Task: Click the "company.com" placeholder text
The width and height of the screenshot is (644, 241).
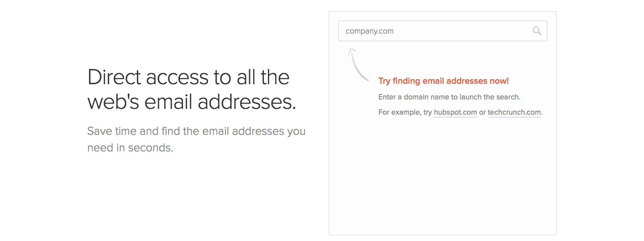Action: (x=369, y=31)
